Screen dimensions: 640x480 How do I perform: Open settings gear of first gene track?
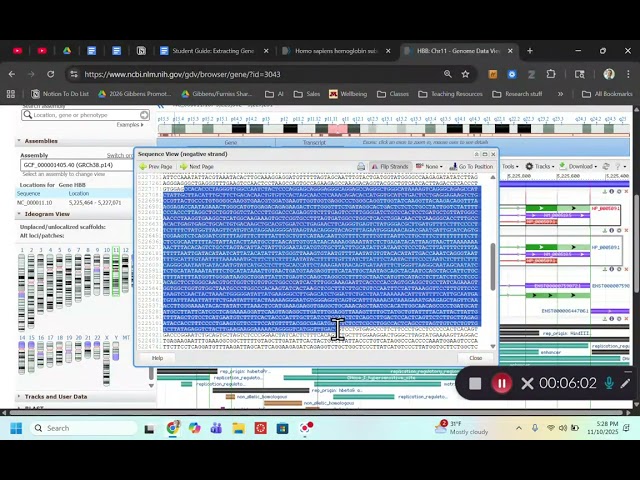[619, 191]
